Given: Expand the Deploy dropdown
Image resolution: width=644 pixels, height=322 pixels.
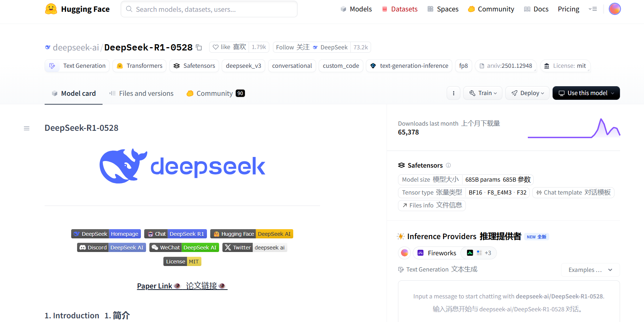Looking at the screenshot, I should click(527, 93).
